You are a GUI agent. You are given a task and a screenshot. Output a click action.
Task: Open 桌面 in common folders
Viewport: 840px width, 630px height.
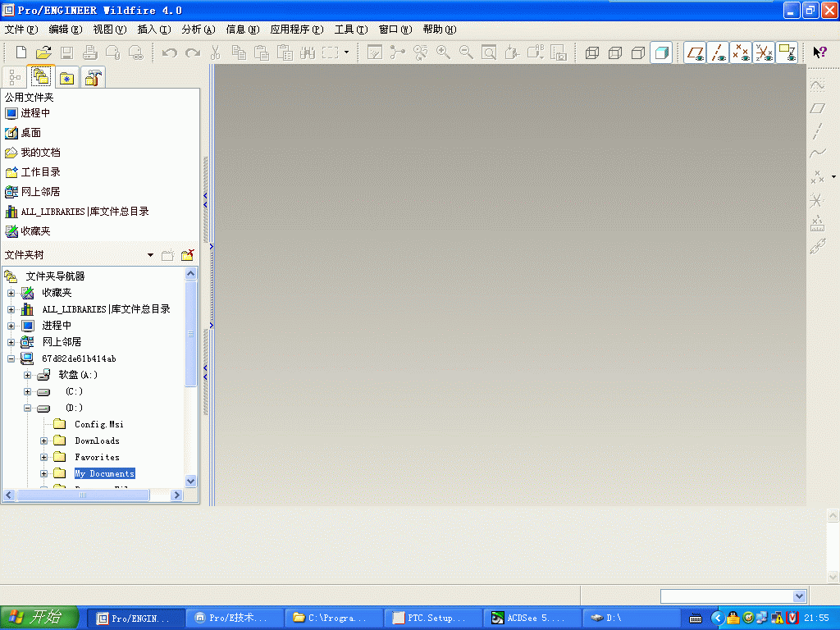[x=23, y=132]
